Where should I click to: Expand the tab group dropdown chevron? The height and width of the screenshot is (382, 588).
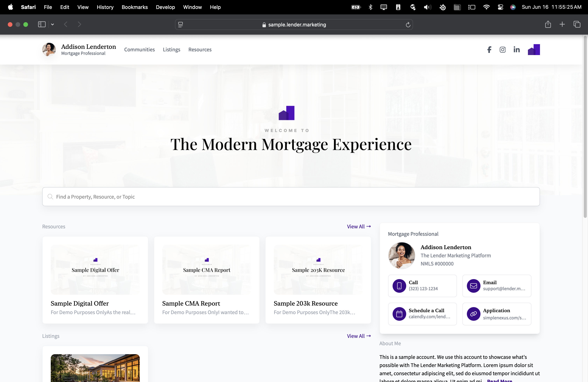(53, 25)
